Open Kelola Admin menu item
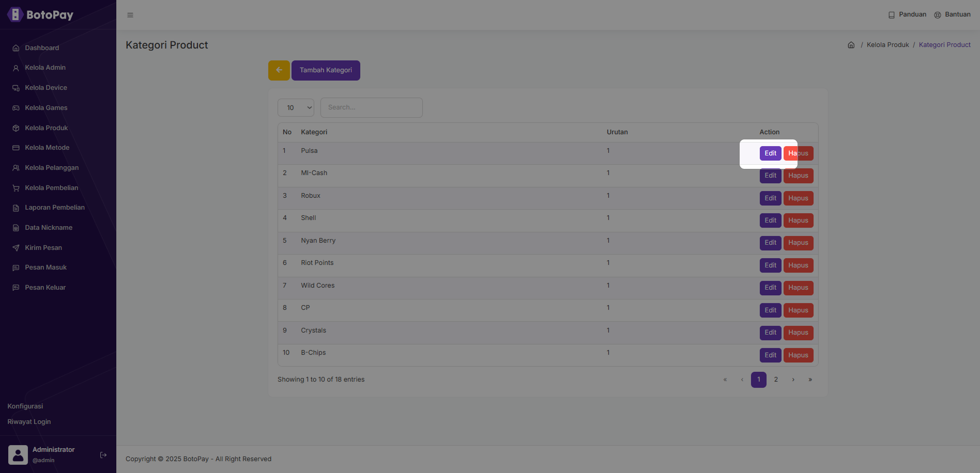This screenshot has height=473, width=980. click(x=45, y=68)
